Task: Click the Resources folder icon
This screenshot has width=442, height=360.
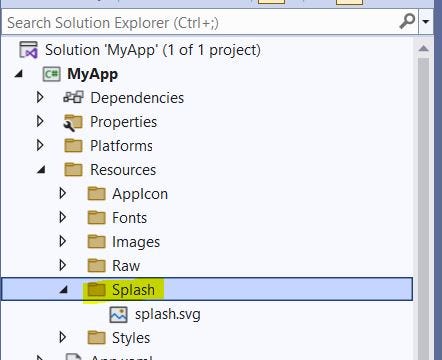Action: [x=73, y=170]
